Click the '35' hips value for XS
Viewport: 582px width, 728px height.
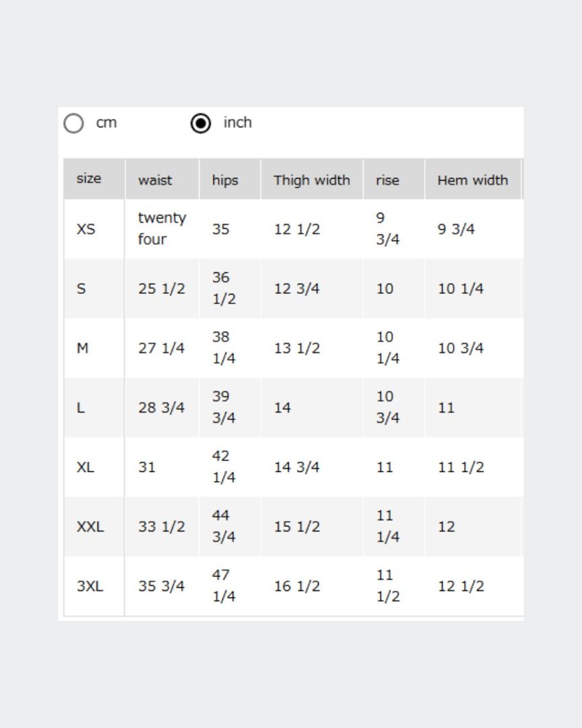(x=221, y=229)
